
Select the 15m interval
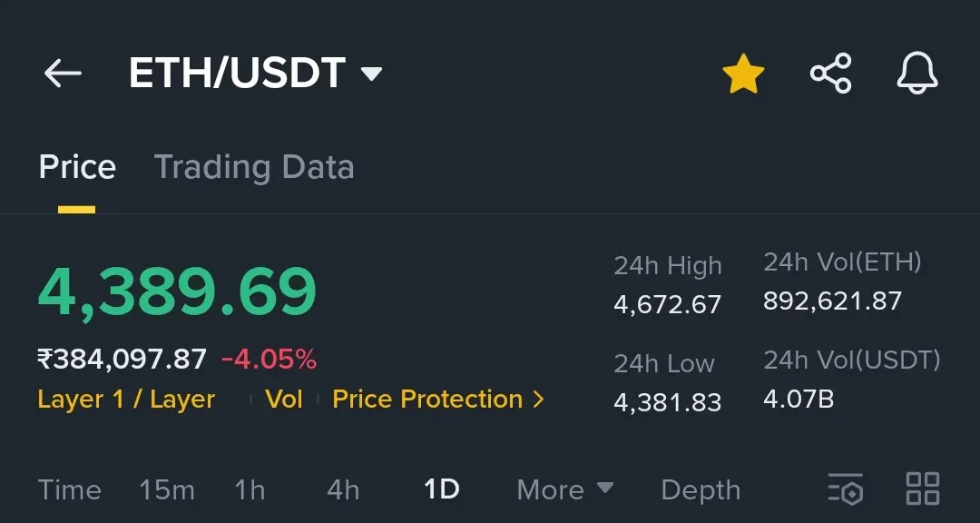(167, 489)
